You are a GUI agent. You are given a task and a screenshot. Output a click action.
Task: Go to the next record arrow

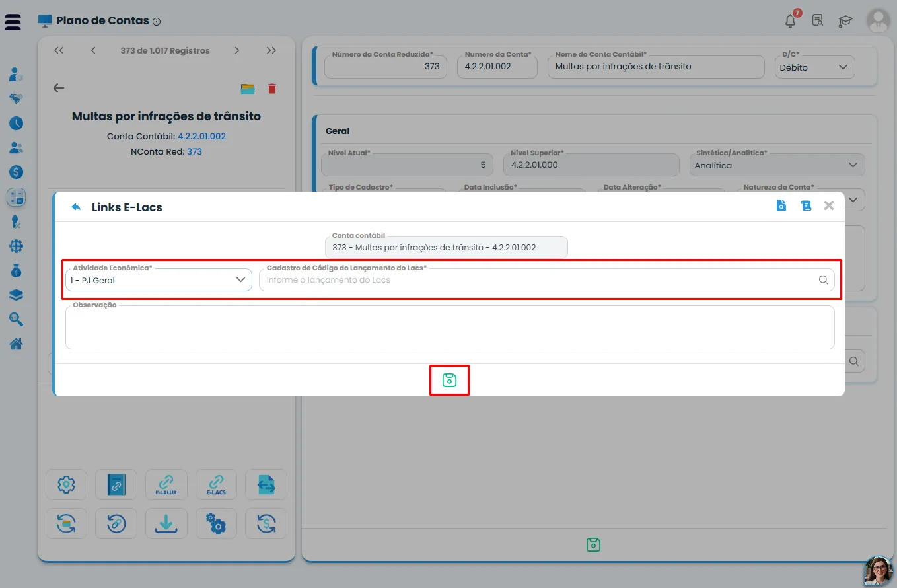236,50
